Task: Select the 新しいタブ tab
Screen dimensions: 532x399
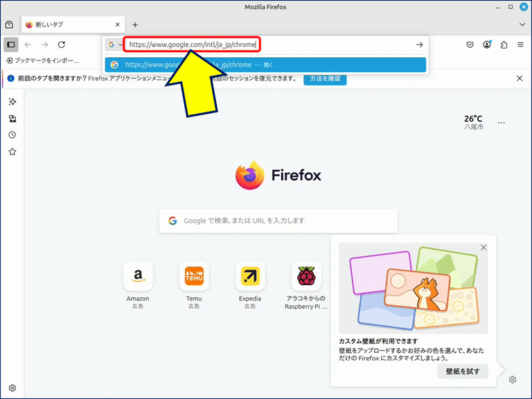Action: (73, 25)
